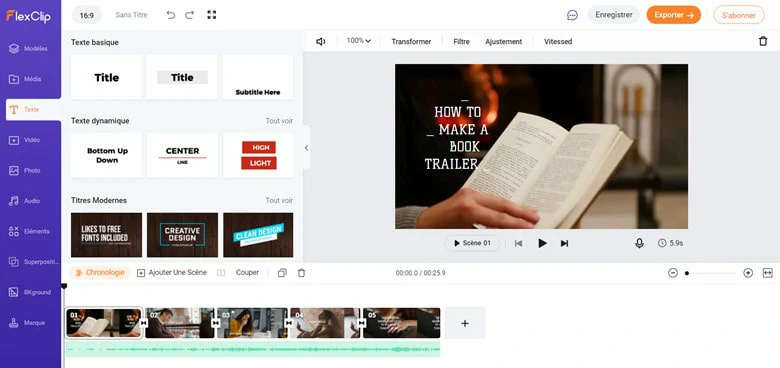Select scene 03 thumbnail

tap(252, 323)
